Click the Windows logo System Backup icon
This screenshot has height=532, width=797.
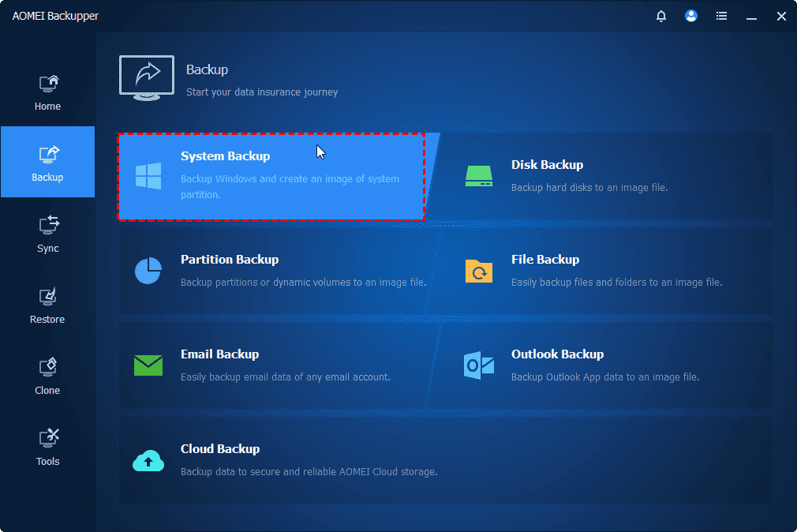point(148,176)
